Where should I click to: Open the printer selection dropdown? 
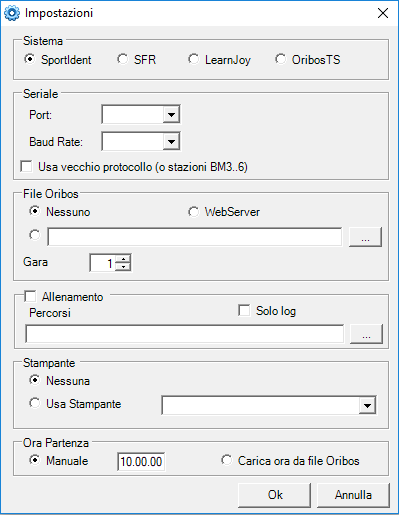(x=367, y=406)
